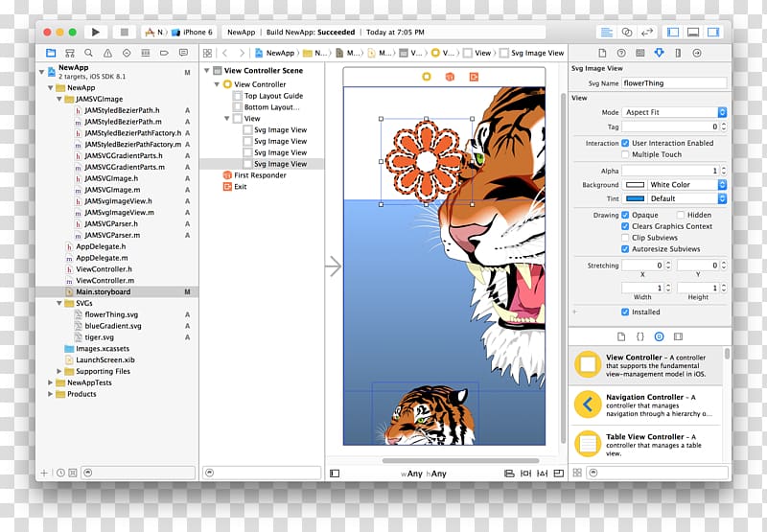The height and width of the screenshot is (532, 767).
Task: Show the Attributes inspector
Action: tap(659, 53)
